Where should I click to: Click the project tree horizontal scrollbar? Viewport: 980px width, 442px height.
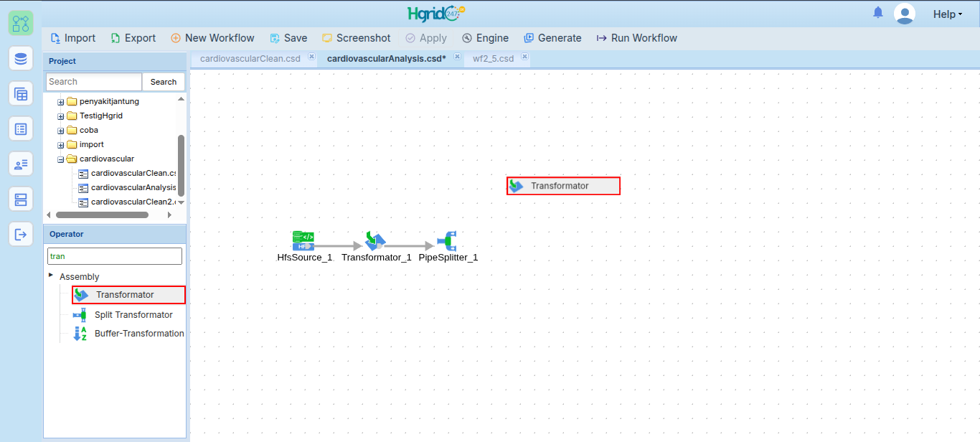(x=102, y=215)
